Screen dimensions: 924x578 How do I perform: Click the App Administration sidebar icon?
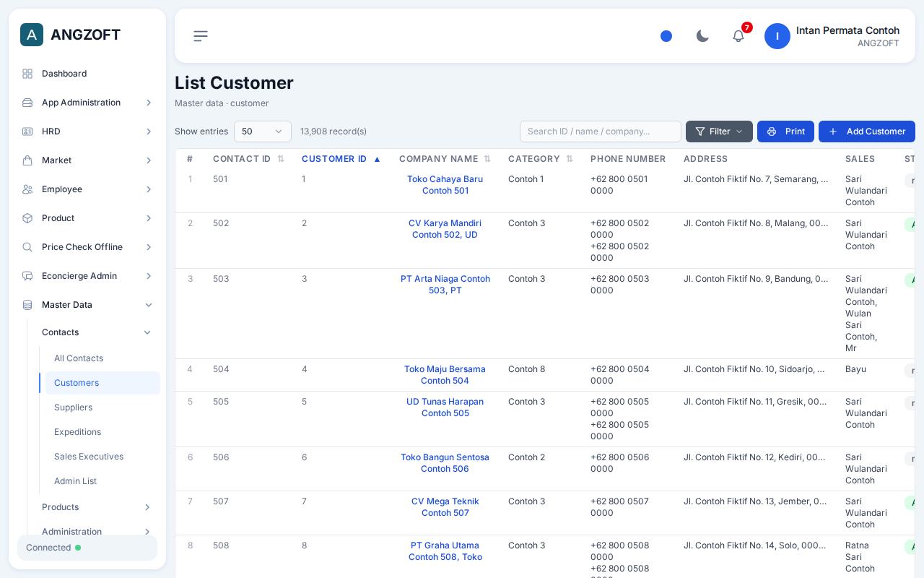pos(27,103)
